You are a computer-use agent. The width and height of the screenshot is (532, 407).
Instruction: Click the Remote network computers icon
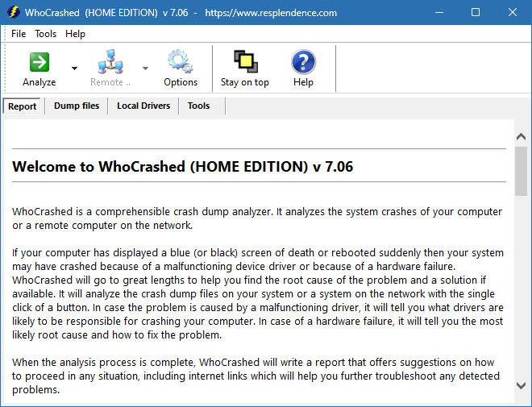coord(110,62)
